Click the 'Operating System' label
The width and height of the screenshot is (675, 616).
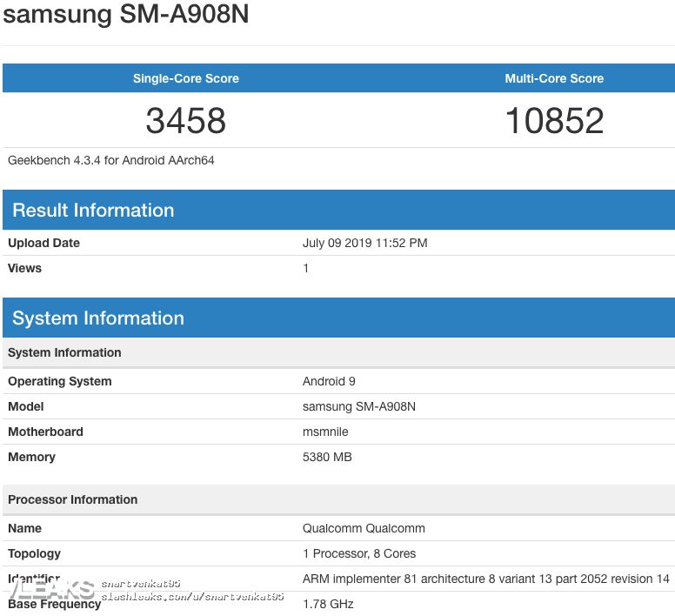pyautogui.click(x=60, y=381)
